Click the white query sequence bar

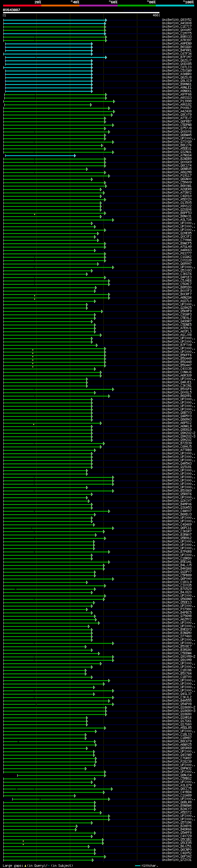click(81, 13)
